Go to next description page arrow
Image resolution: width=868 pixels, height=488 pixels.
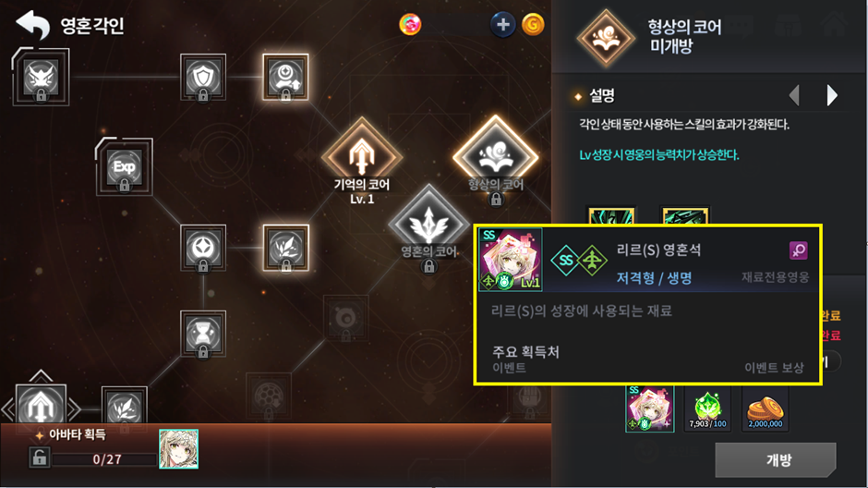click(x=831, y=95)
